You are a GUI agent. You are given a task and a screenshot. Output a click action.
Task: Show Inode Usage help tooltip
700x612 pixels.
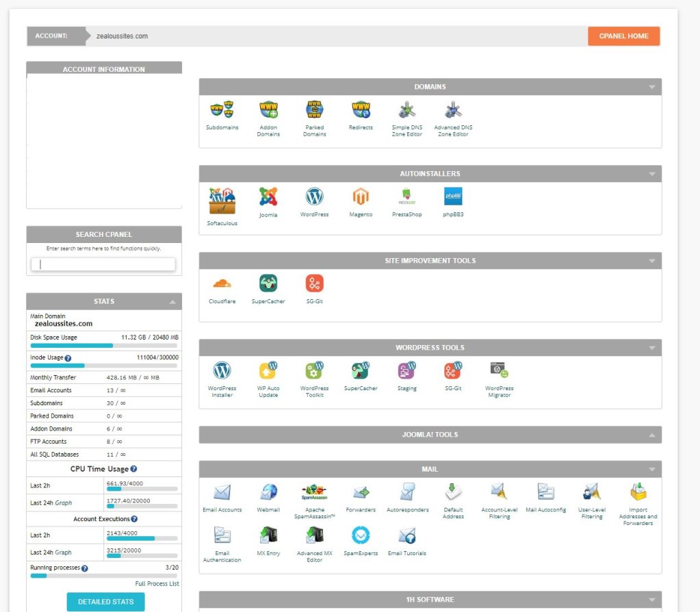68,358
